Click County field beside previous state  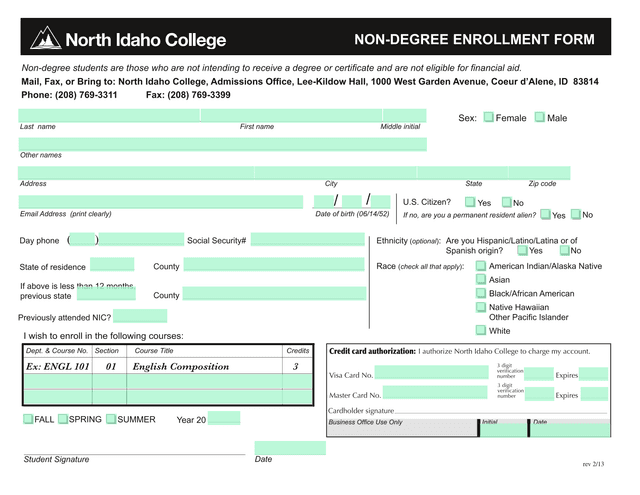coord(274,293)
